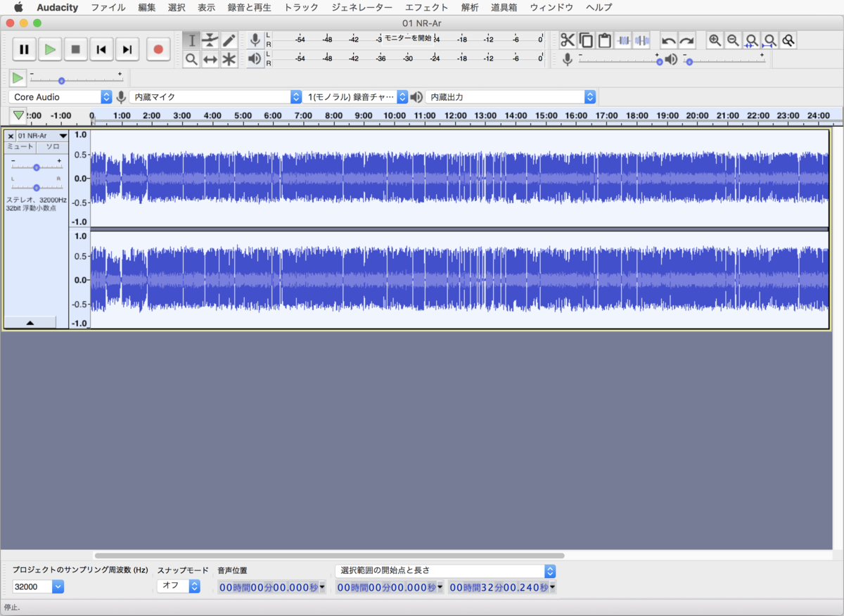Viewport: 844px width, 616px height.
Task: Open the 内蔵出力 output device dropdown
Action: pos(511,97)
